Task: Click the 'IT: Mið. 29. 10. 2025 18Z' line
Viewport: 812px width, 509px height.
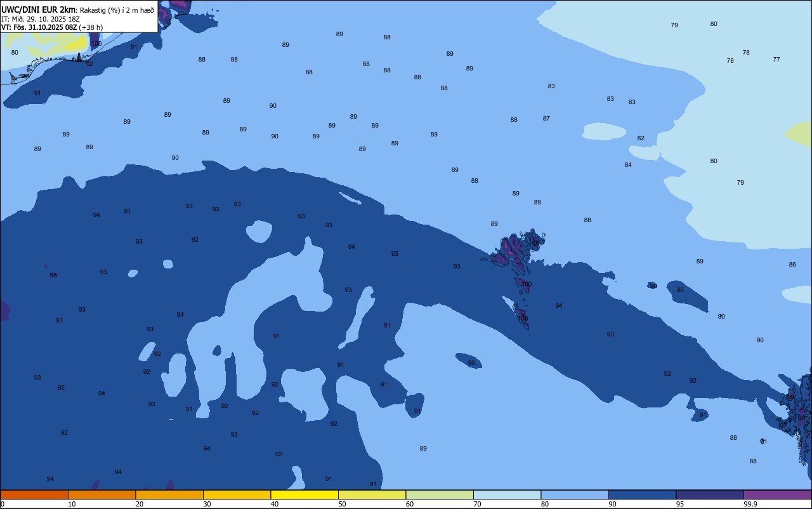Action: click(41, 19)
